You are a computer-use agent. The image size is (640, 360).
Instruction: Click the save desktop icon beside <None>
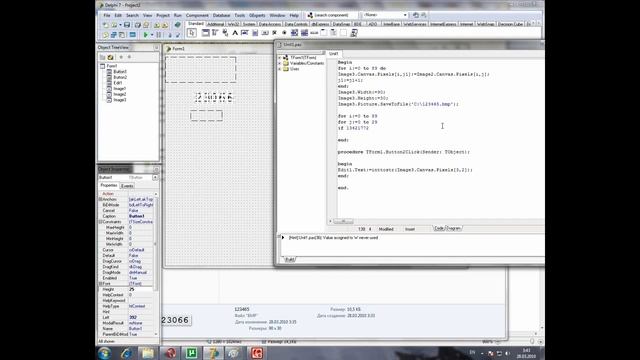coord(416,15)
